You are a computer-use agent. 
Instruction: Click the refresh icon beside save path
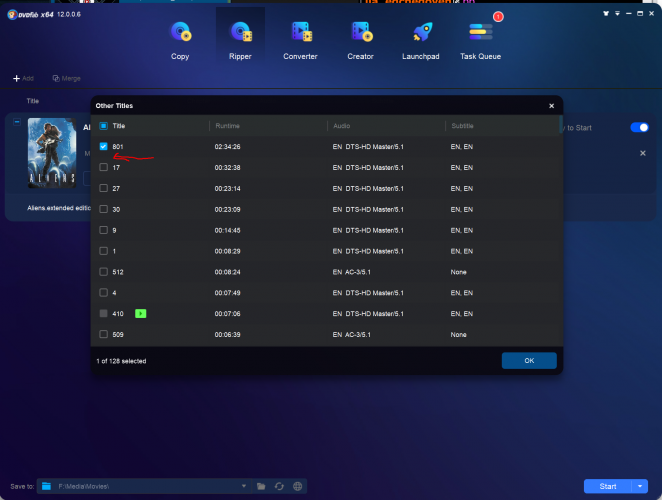pyautogui.click(x=279, y=486)
